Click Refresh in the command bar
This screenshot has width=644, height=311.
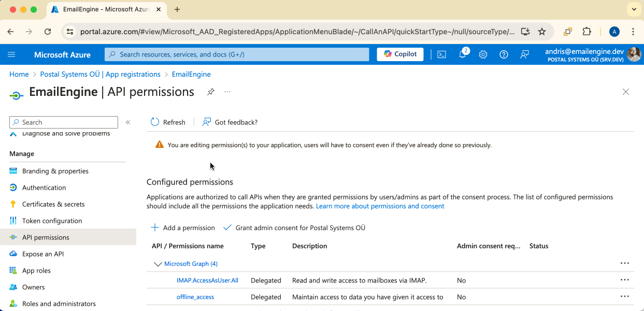pos(168,122)
